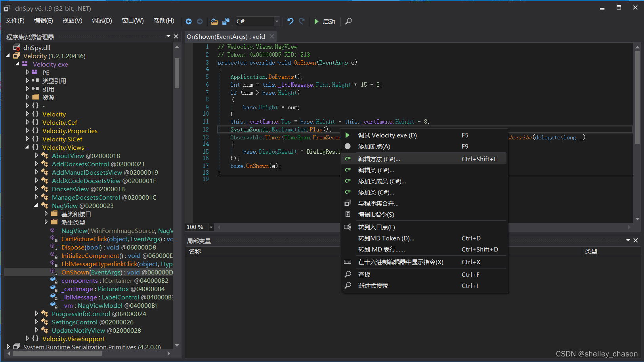
Task: Open the 编辑(E) menu
Action: (x=44, y=21)
